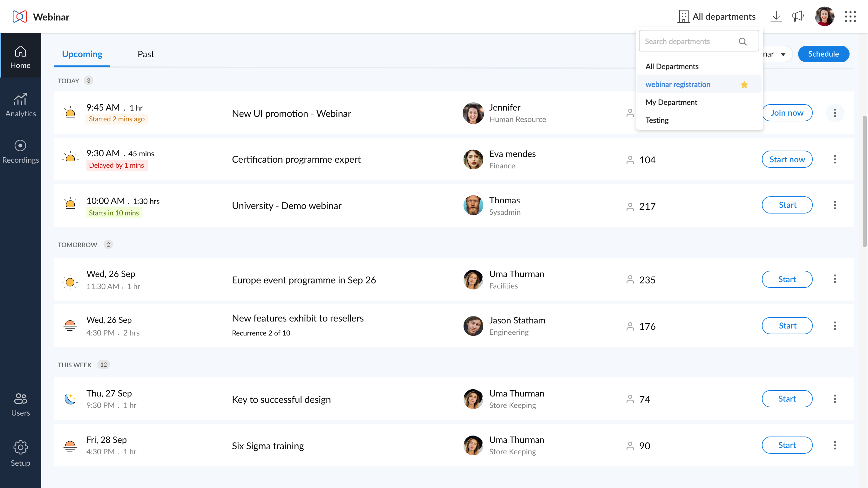Open more options for Jennifer's webinar

click(x=835, y=113)
